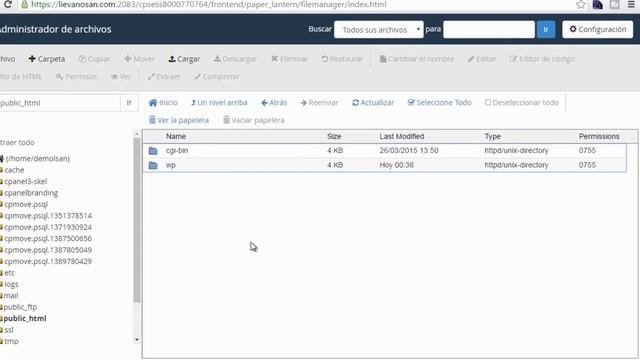Click the Reenviar navigation link

(x=319, y=102)
